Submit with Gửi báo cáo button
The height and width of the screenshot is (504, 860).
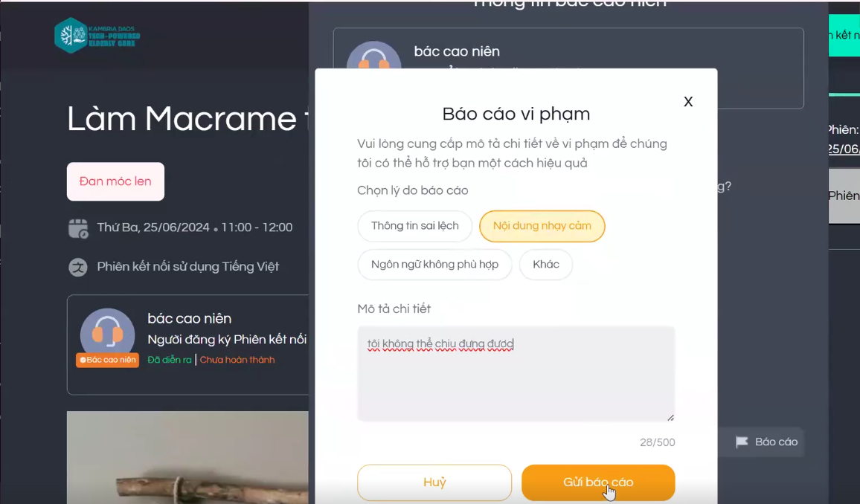[598, 482]
